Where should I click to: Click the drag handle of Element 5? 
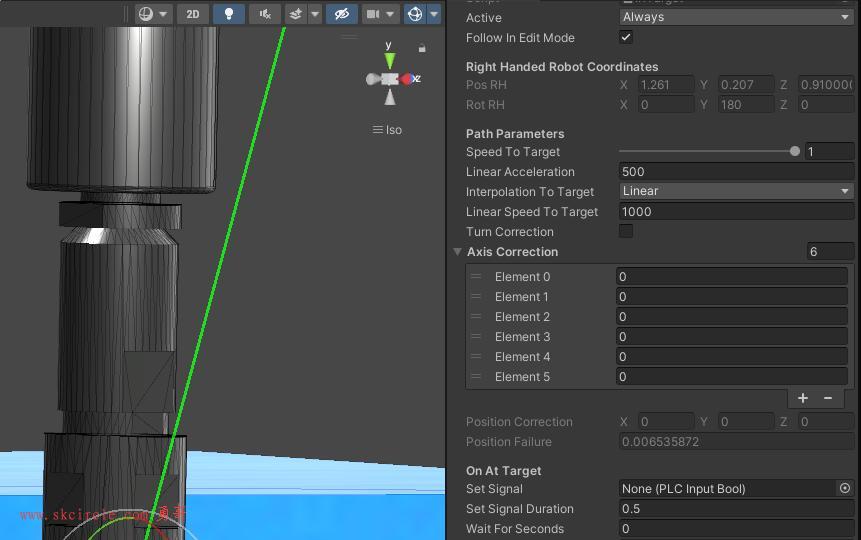[x=476, y=377]
